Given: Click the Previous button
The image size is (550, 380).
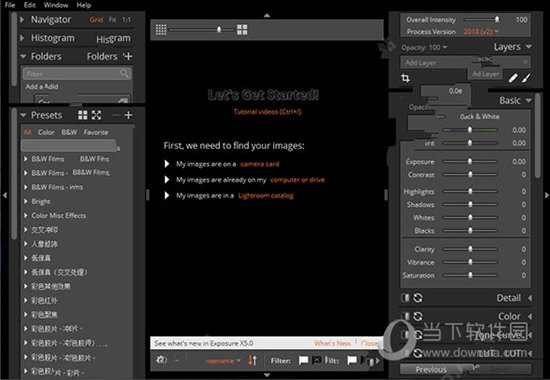Looking at the screenshot, I should (431, 369).
